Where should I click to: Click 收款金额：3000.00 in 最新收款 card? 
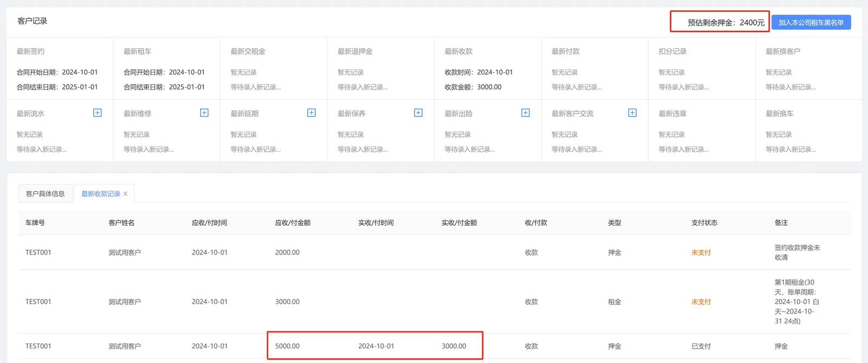(473, 87)
